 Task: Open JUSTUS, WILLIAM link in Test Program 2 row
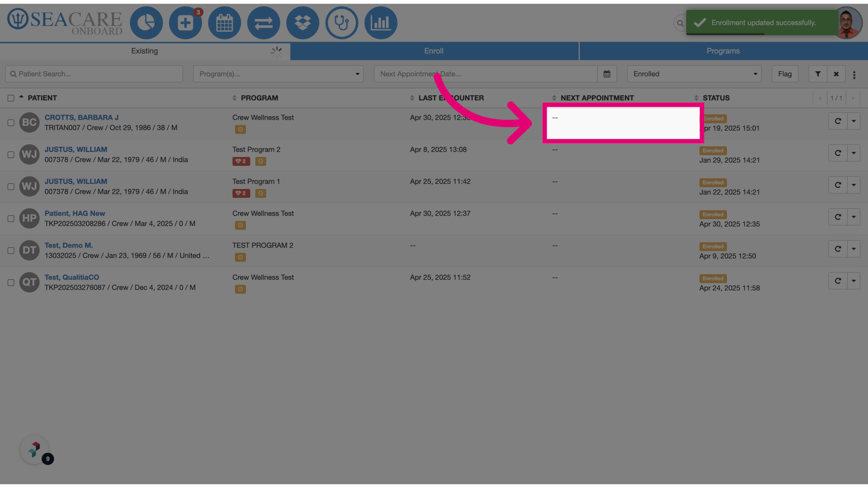coord(76,150)
